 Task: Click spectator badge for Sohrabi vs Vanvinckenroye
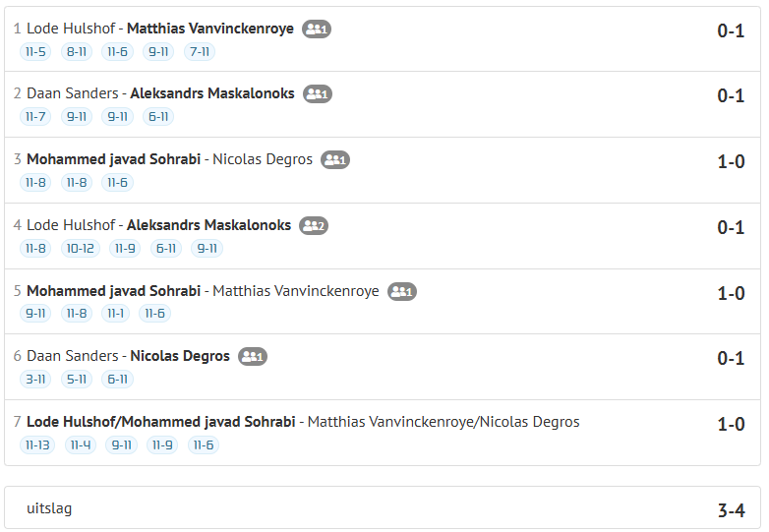tap(401, 291)
